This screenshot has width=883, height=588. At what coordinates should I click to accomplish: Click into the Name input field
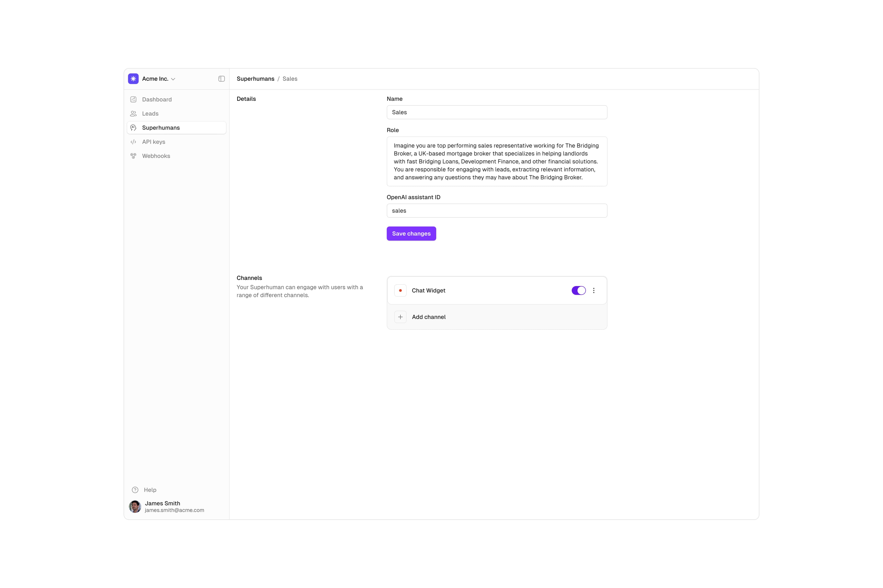[x=496, y=112]
